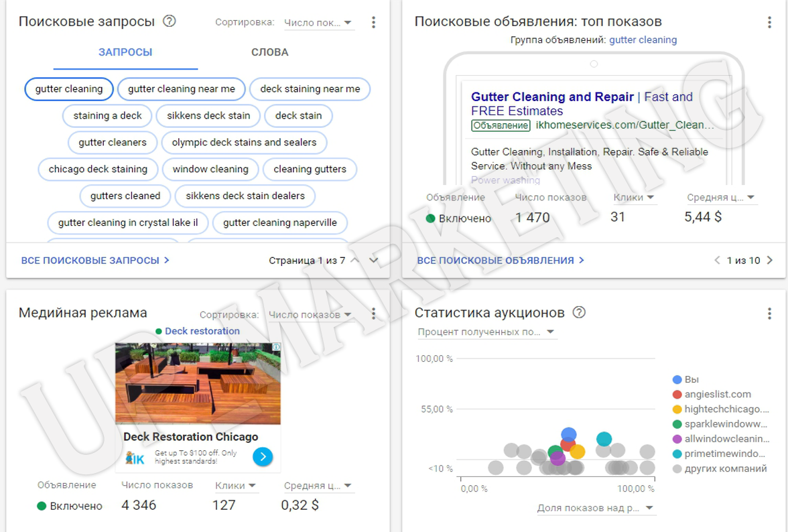The image size is (788, 532).
Task: Go to previous search ad with left arrow
Action: click(x=717, y=260)
